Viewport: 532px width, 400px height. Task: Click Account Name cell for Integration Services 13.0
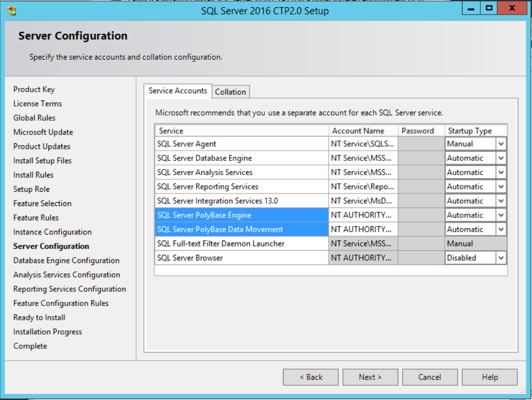[363, 201]
